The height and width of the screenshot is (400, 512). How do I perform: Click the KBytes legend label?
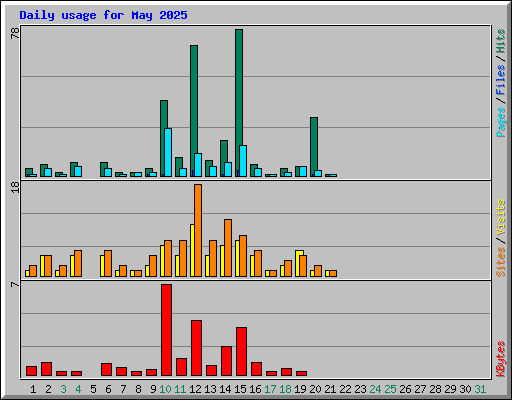[500, 359]
